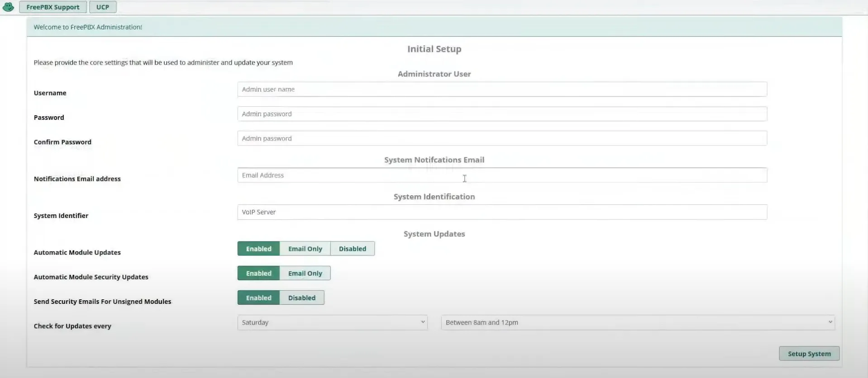
Task: Disable Security Emails For Unsigned Modules
Action: point(302,298)
